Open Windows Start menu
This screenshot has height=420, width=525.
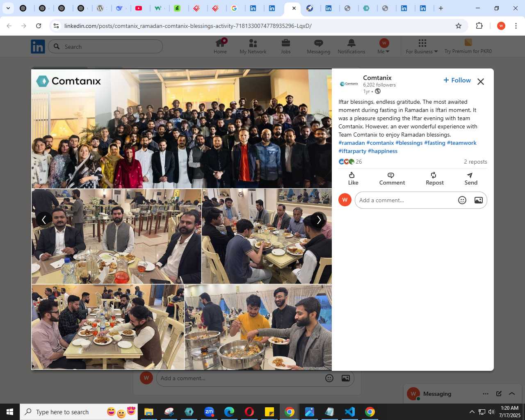click(x=10, y=412)
